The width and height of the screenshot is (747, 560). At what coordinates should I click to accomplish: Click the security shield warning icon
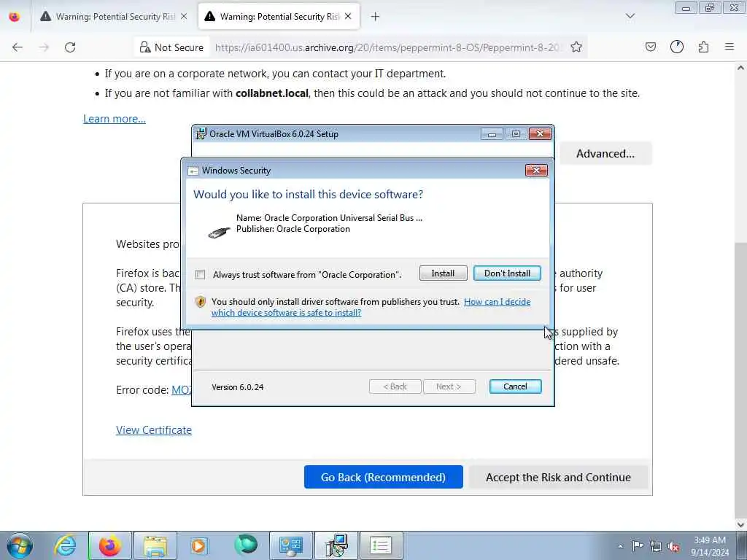(201, 302)
